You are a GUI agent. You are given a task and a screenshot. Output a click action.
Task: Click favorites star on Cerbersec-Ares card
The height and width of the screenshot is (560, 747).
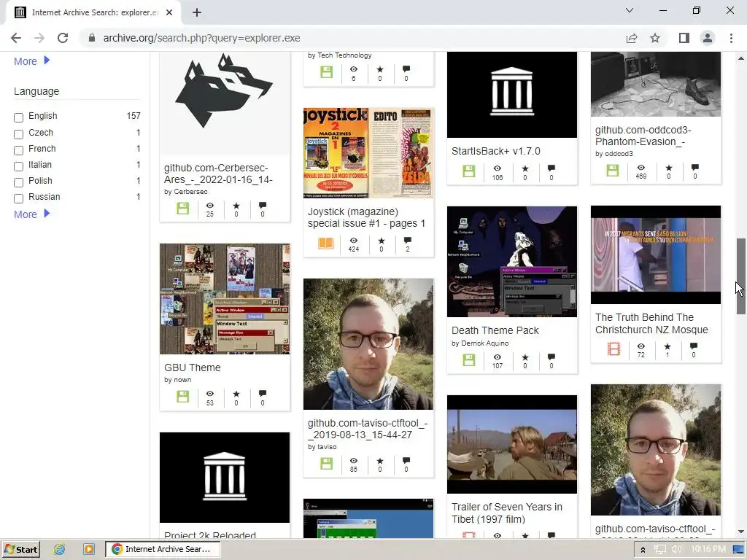[x=236, y=206]
